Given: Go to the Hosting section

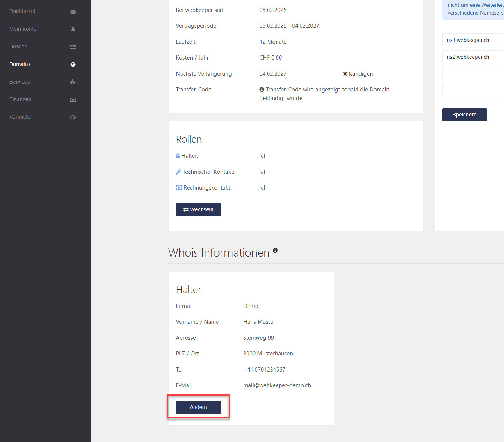Looking at the screenshot, I should coord(18,47).
